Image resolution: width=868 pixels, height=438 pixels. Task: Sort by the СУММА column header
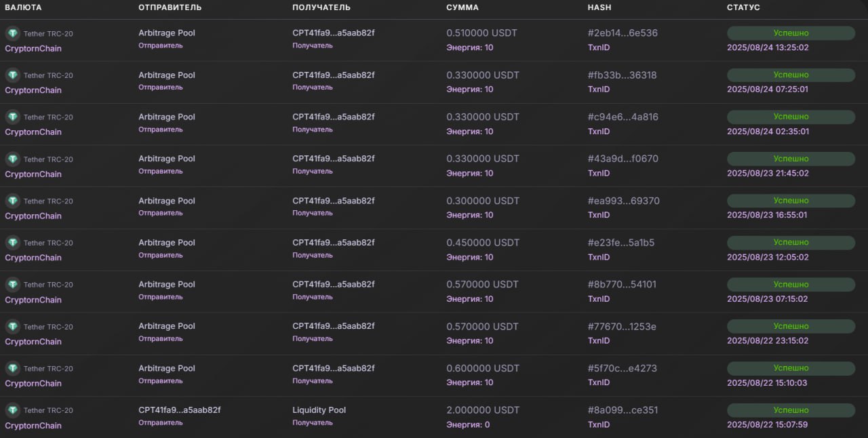click(x=462, y=7)
